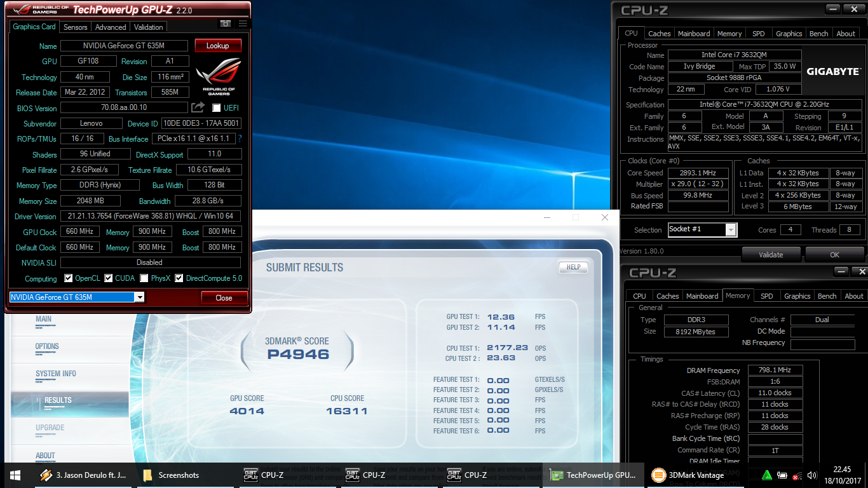Screen dimensions: 868x488
Task: Open Memory tab in upper CPU-Z
Action: [x=729, y=34]
